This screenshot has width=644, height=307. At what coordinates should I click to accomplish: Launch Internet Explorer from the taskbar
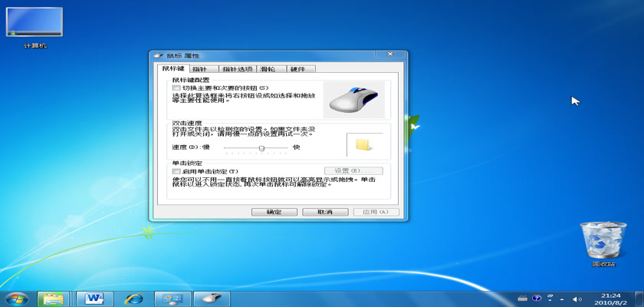[135, 298]
